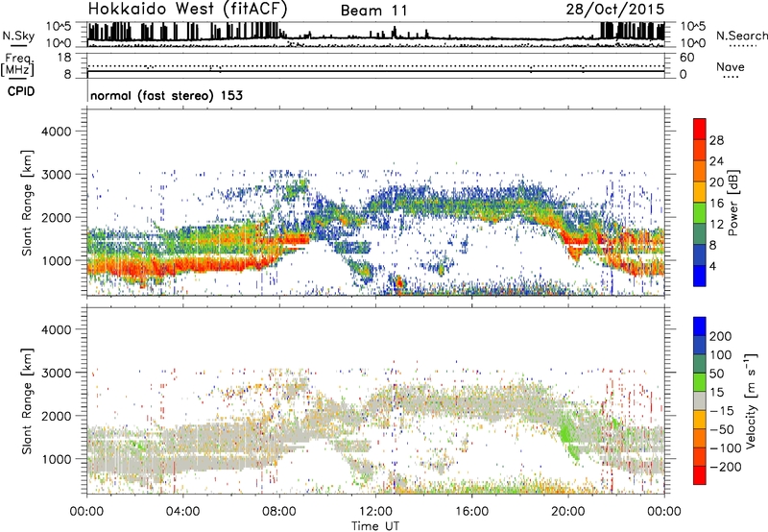
Task: Click the '-100' velocity colorbar tick label
Action: tap(725, 447)
